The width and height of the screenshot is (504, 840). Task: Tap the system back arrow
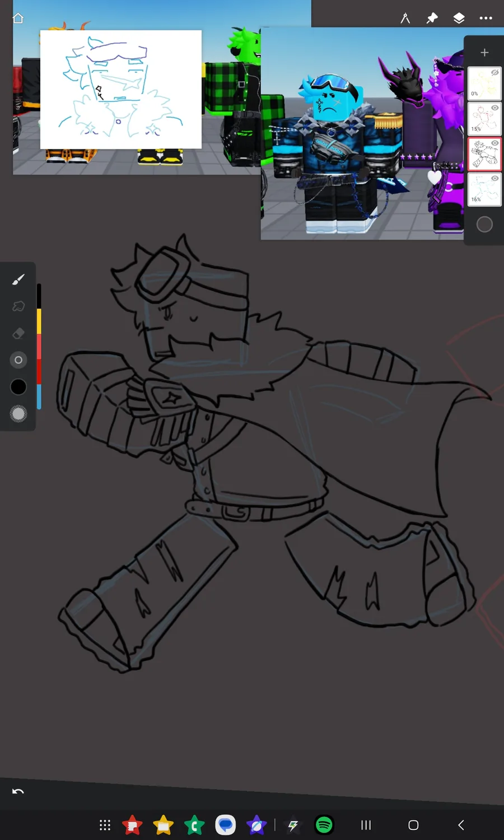461,825
